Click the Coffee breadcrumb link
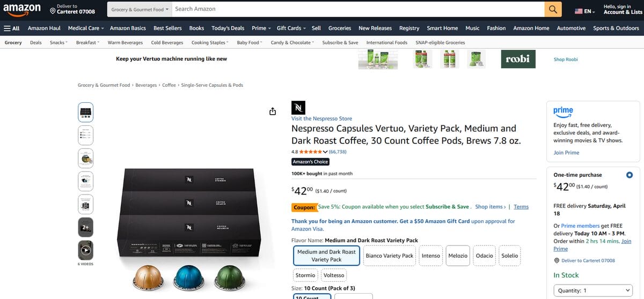The image size is (644, 299). pyautogui.click(x=169, y=85)
